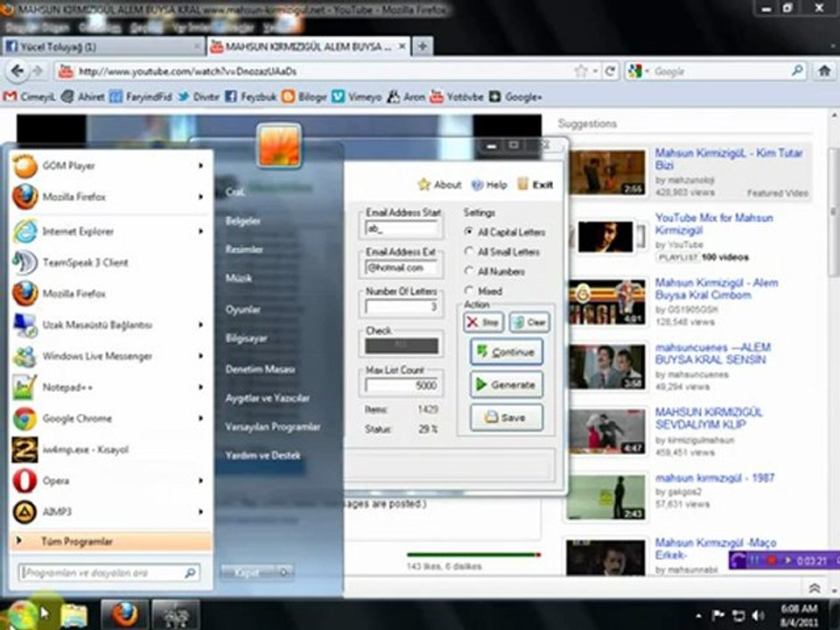
Task: Go back using Firefox back arrow
Action: (17, 71)
